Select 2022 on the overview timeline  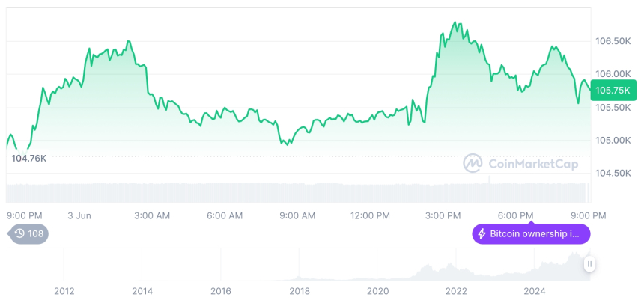pos(456,290)
